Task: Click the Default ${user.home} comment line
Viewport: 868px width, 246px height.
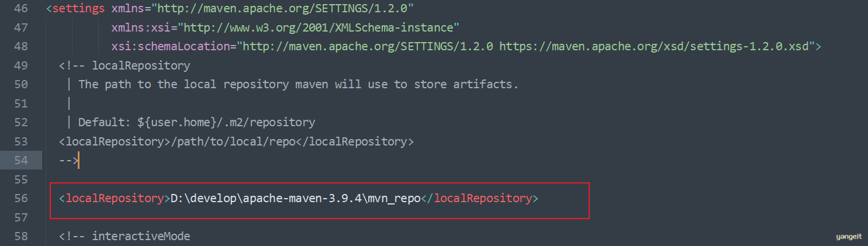Action: (196, 122)
